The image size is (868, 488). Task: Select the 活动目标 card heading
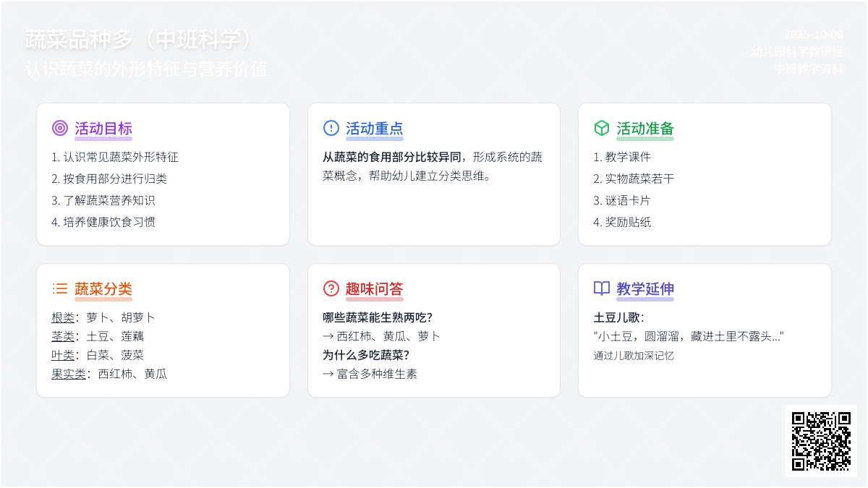(x=103, y=129)
